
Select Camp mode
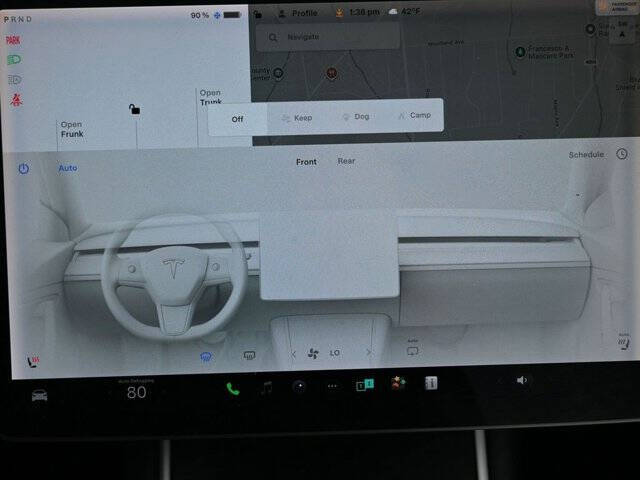coord(415,116)
